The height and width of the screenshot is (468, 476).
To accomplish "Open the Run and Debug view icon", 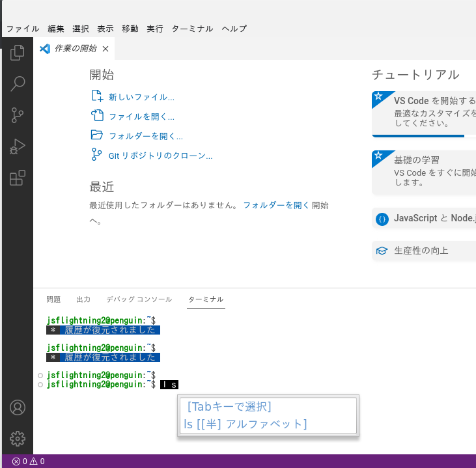I will (18, 146).
